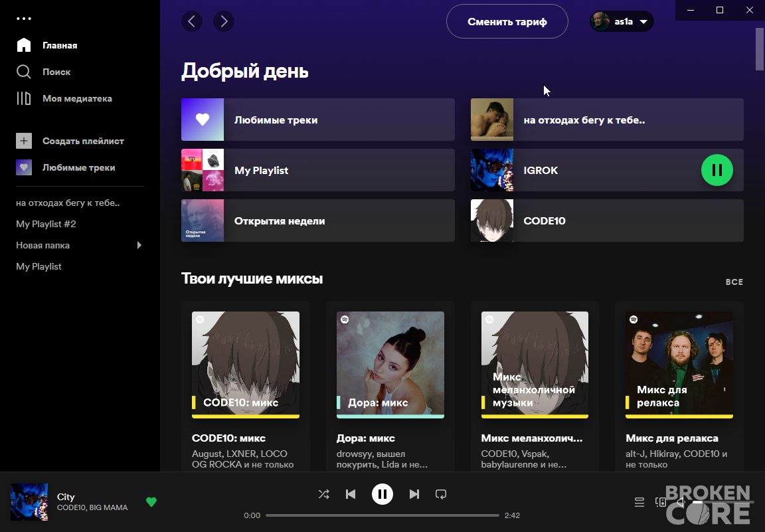Click the vertical scrollbar of main view
The width and height of the screenshot is (765, 532).
[x=760, y=48]
